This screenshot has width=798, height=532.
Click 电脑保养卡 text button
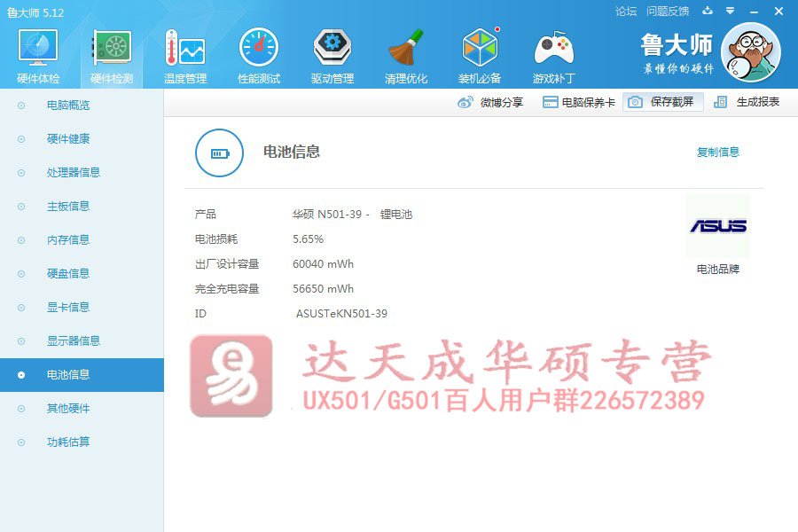(589, 102)
